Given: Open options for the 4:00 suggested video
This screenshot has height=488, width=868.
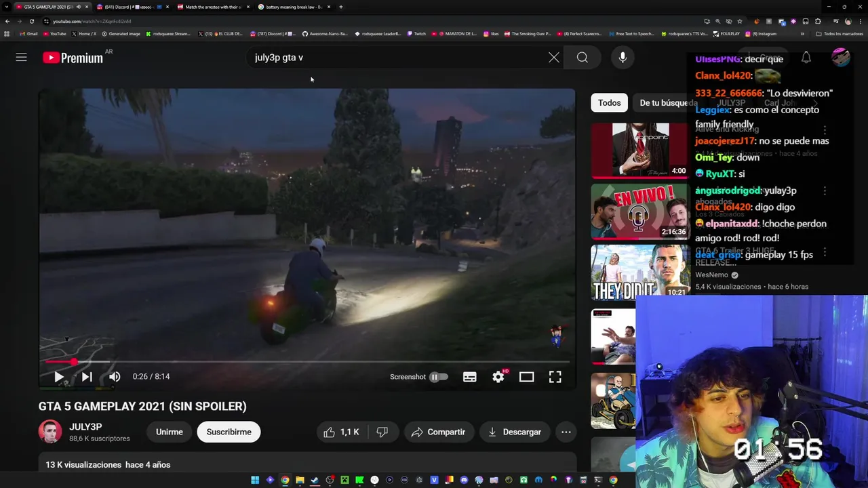Looking at the screenshot, I should tap(825, 129).
